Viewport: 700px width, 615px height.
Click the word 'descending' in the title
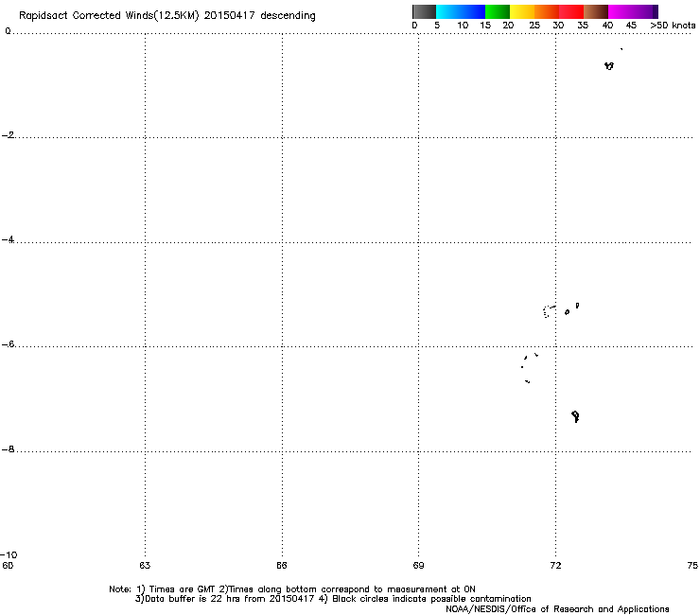click(x=288, y=16)
